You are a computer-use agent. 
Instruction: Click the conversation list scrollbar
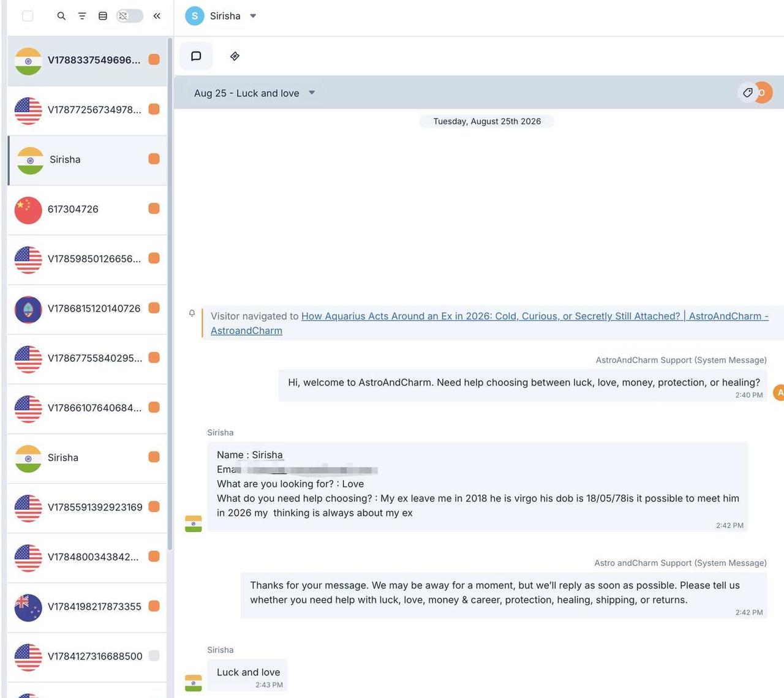tap(170, 294)
